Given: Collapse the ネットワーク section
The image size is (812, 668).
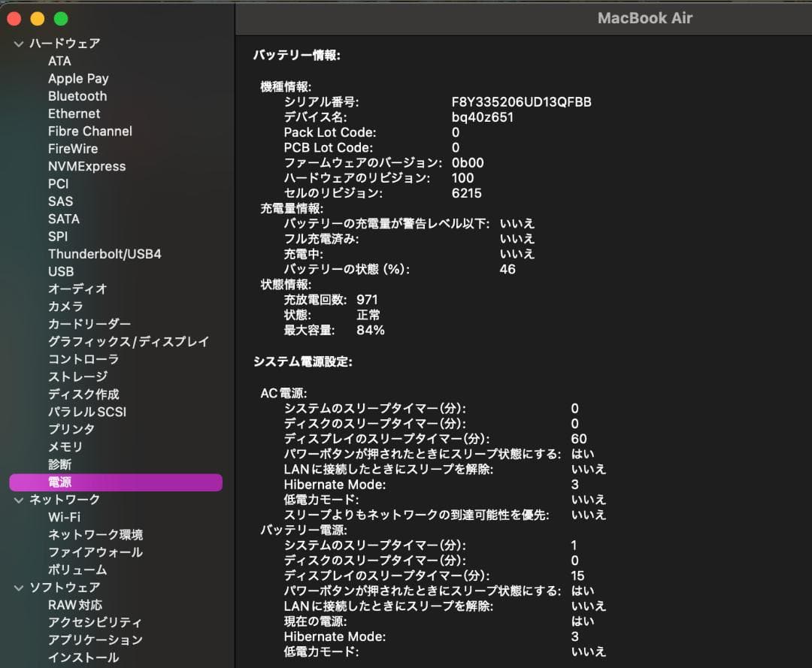Looking at the screenshot, I should [17, 499].
